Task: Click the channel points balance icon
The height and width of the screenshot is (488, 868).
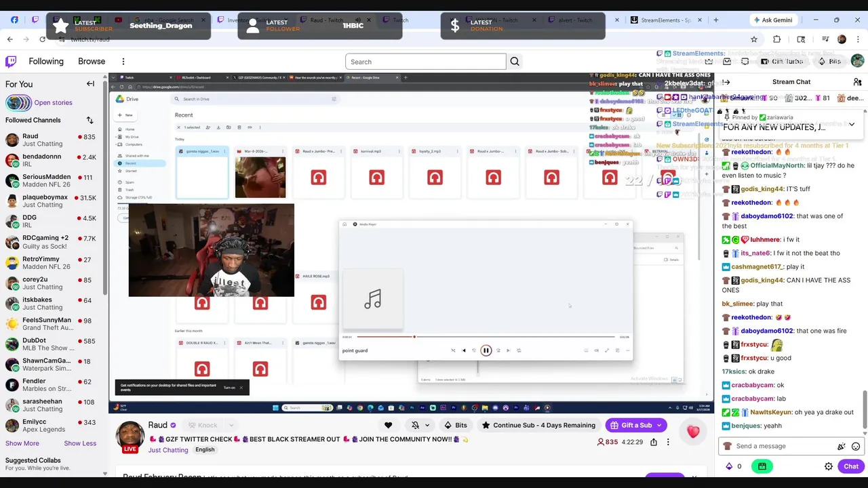Action: pos(729,466)
